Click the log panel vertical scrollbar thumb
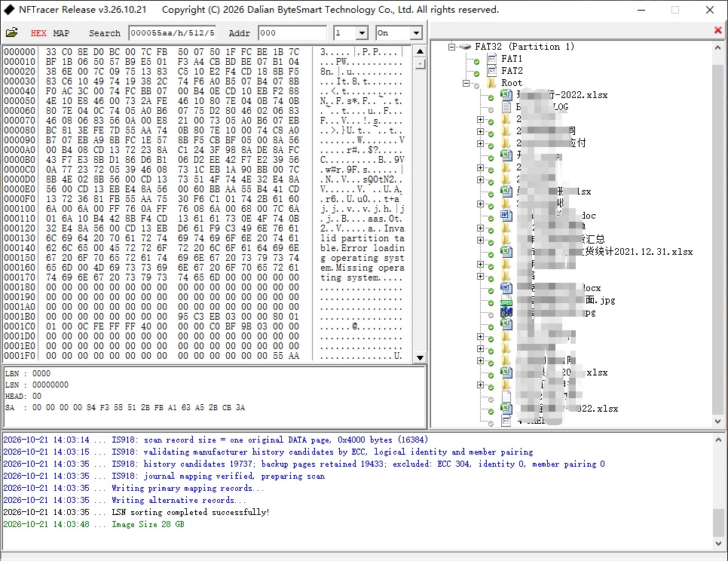This screenshot has width=728, height=564. pos(717,523)
